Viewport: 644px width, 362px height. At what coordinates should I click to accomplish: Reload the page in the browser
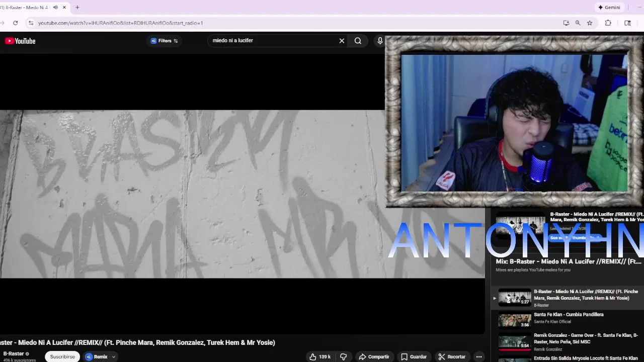(16, 23)
